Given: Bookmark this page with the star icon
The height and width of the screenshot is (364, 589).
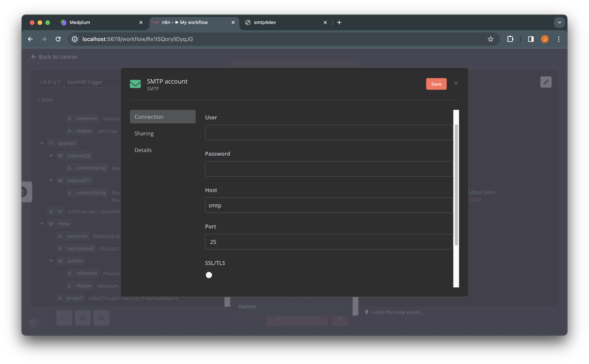Looking at the screenshot, I should 490,39.
